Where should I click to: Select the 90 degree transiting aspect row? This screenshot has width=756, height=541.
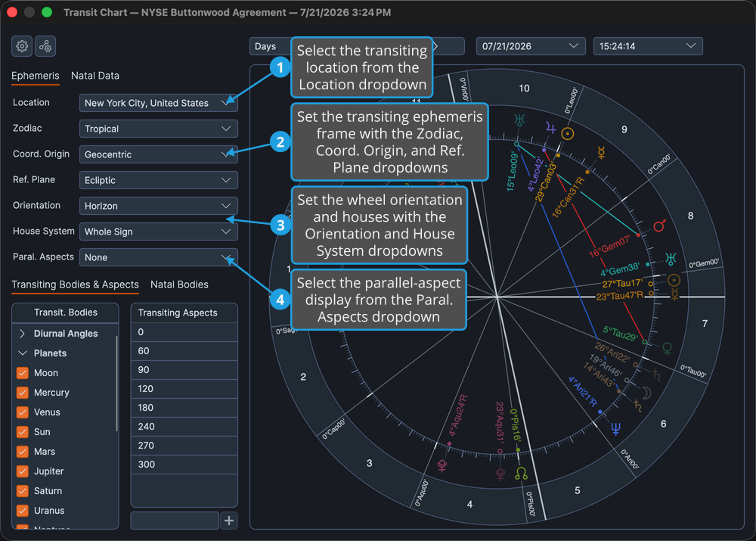(184, 370)
